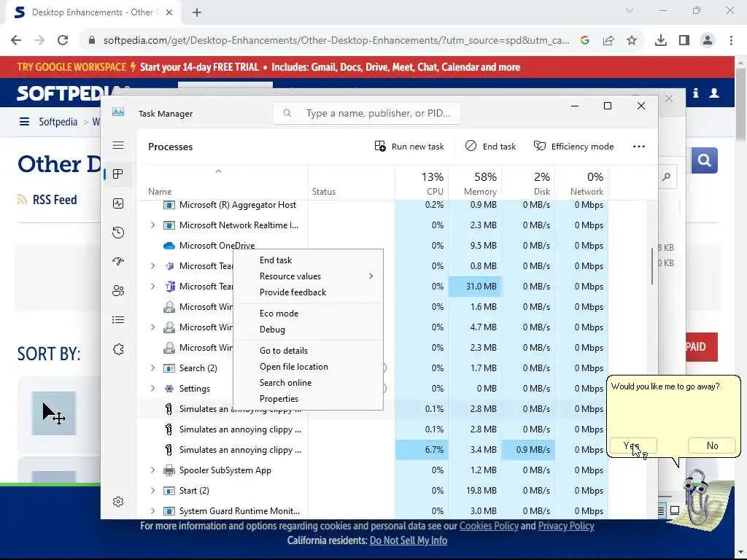Select the Microsoft (R) Aggregator Host row
The height and width of the screenshot is (560, 747).
click(373, 205)
